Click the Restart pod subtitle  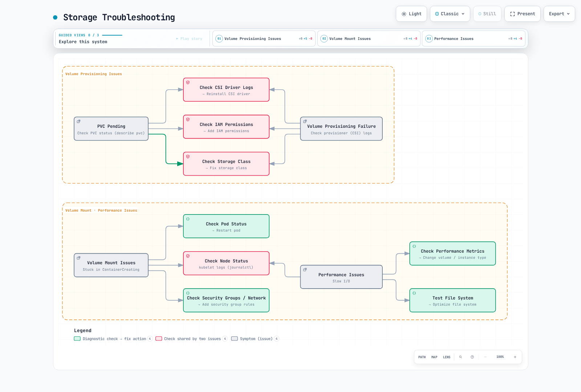(x=226, y=230)
